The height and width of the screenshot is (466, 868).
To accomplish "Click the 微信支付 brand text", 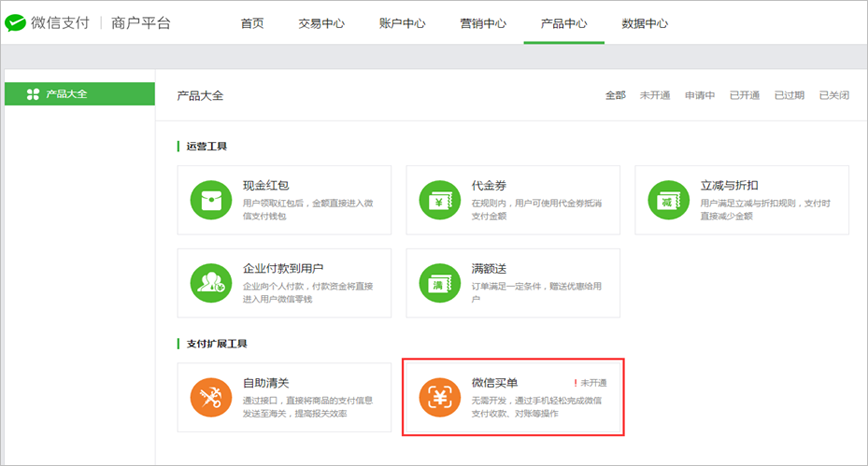I will (x=60, y=23).
